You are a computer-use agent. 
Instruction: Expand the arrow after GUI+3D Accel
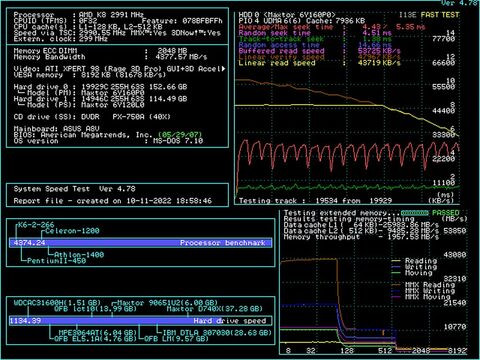pos(223,69)
